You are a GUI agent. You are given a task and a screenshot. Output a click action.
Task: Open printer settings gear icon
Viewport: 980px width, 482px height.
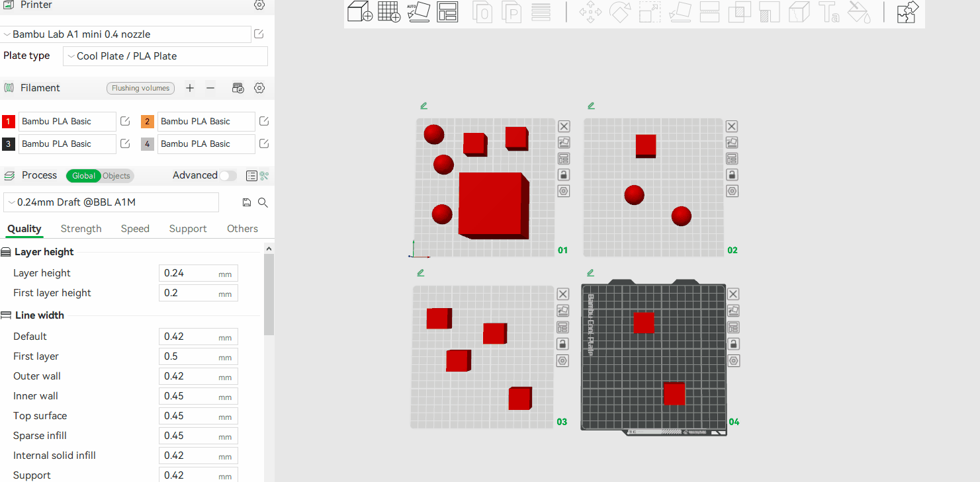click(x=259, y=5)
